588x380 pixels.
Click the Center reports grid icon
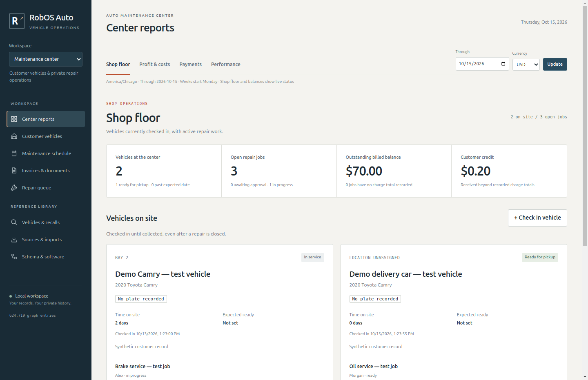[14, 119]
